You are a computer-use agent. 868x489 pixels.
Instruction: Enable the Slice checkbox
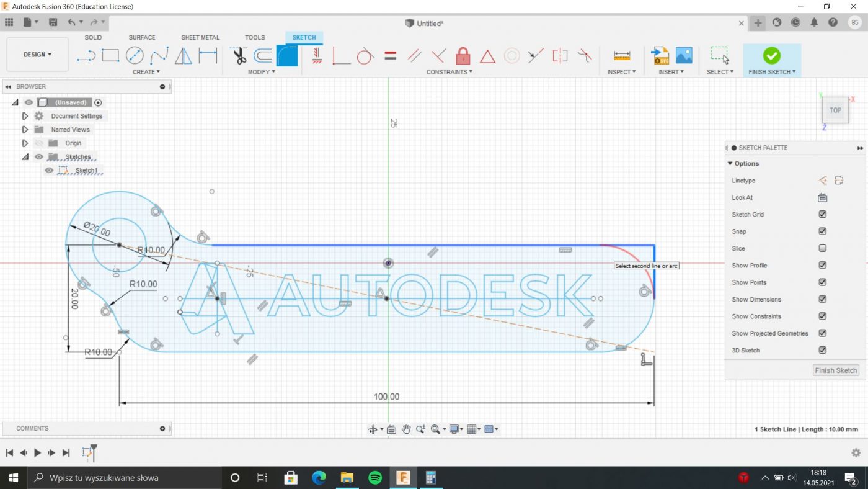822,248
